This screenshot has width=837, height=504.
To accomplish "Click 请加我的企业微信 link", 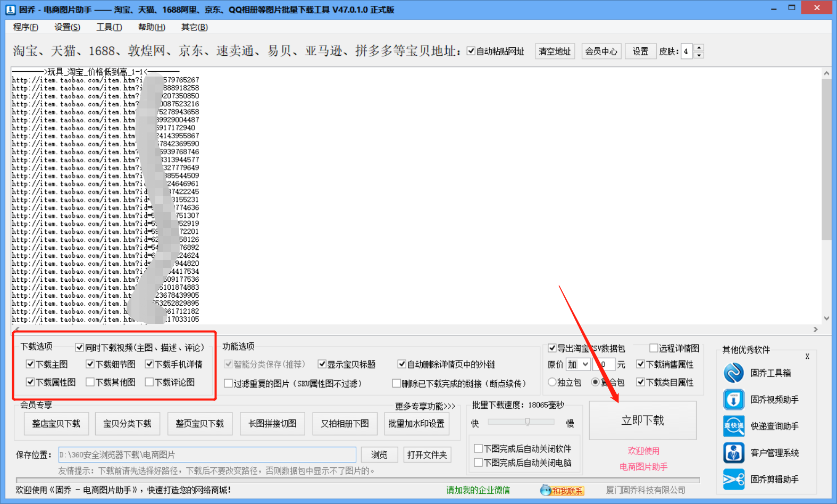I will point(478,490).
